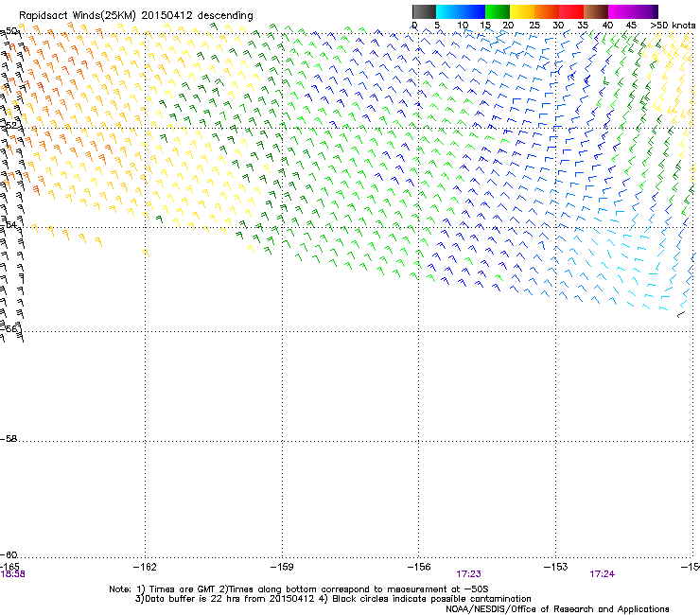Pick the brown 35-40 knots legend color
Screen dimensions: 700x615
tap(596, 11)
